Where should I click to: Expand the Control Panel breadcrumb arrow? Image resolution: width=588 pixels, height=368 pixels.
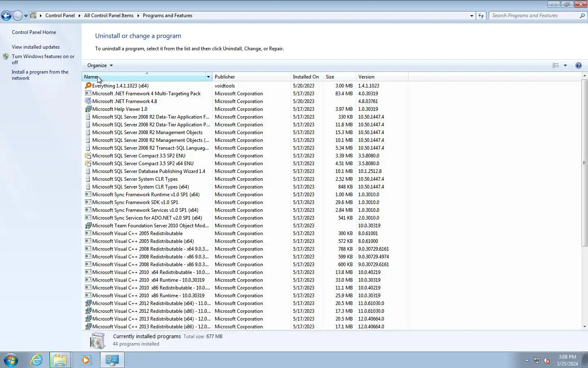pyautogui.click(x=79, y=16)
